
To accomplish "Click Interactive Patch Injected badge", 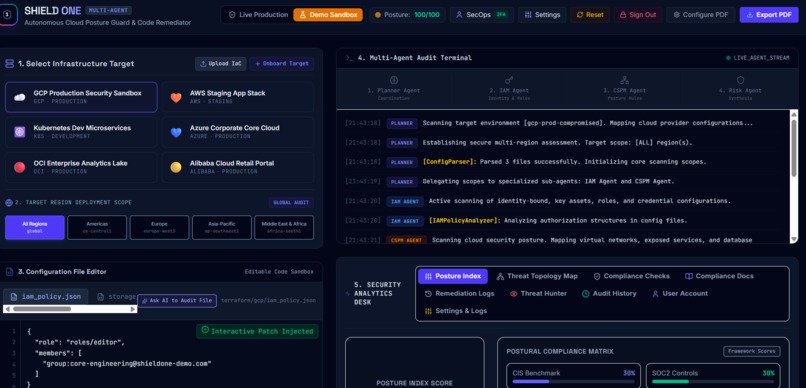I will [257, 331].
